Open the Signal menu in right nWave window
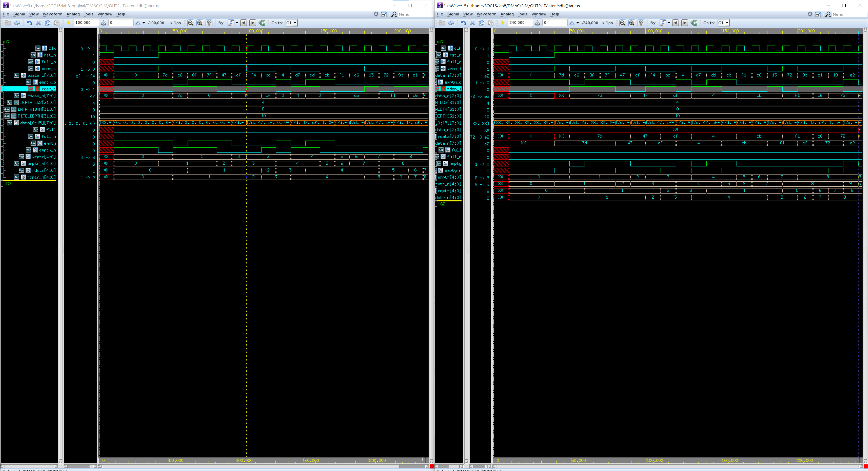 coord(453,14)
